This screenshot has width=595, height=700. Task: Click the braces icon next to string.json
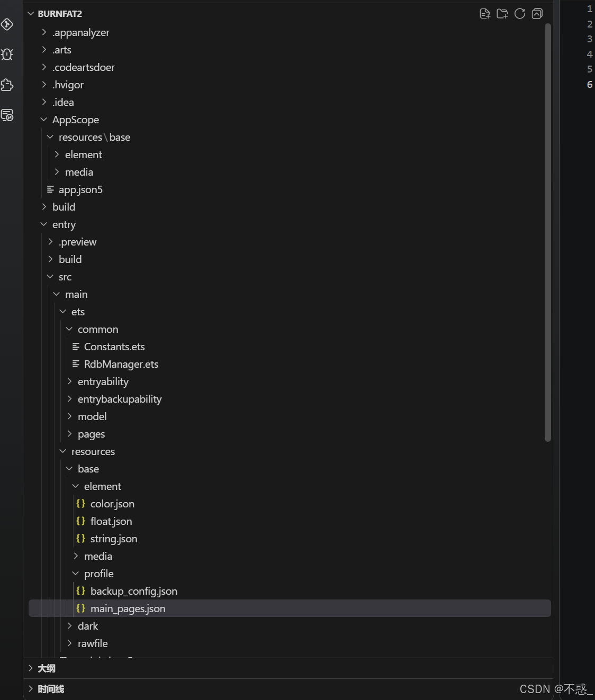80,539
